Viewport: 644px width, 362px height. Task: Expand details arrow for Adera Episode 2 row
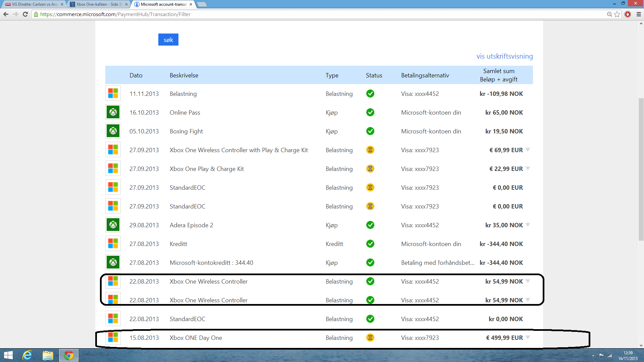tap(528, 225)
